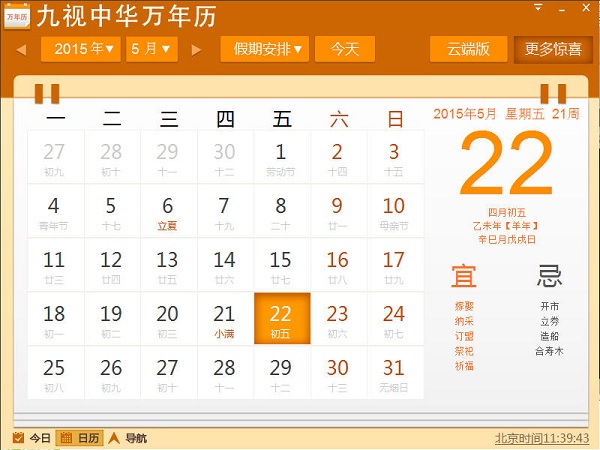The image size is (600, 450).
Task: Click the 四月初五 lunar date text
Action: (507, 212)
